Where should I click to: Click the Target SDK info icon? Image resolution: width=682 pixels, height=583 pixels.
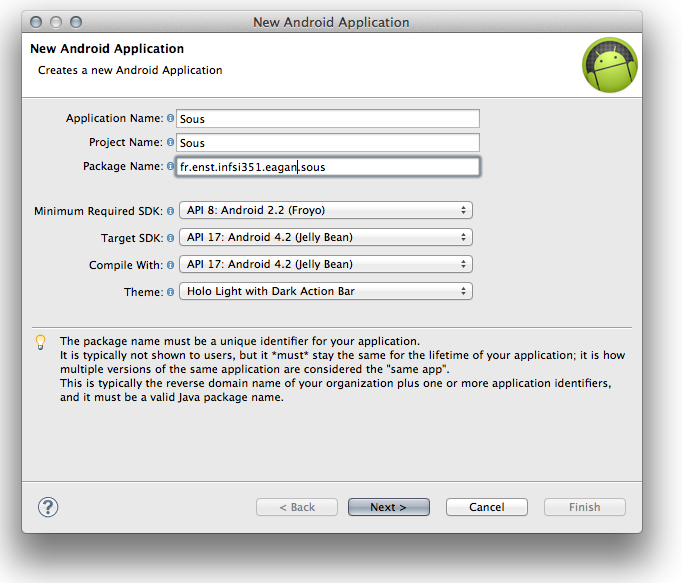[x=170, y=238]
